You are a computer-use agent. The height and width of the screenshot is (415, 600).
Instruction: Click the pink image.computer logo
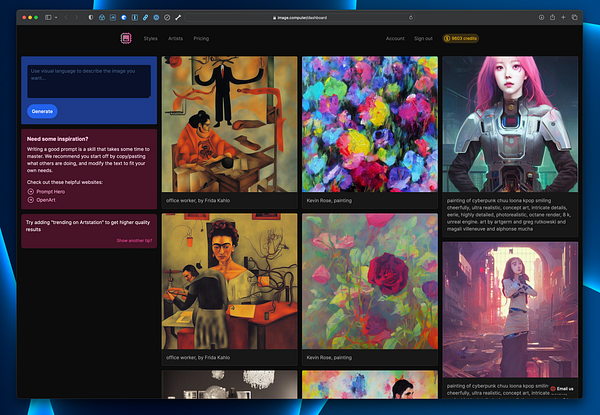pyautogui.click(x=126, y=38)
